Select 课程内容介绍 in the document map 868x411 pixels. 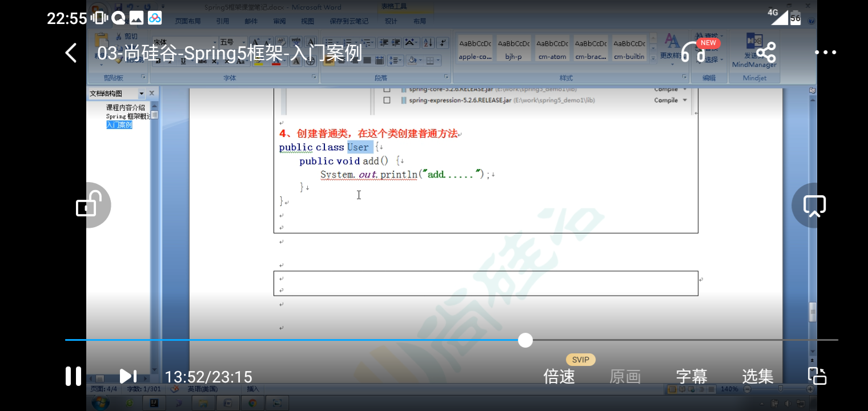click(126, 107)
